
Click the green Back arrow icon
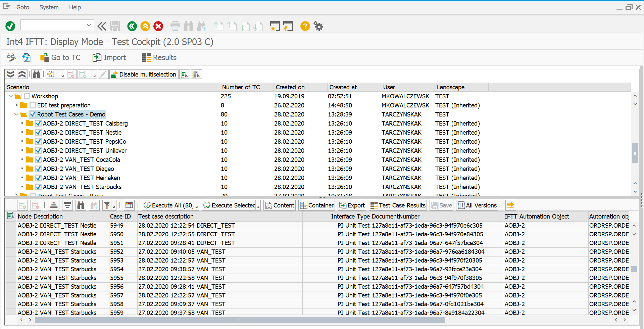click(x=132, y=26)
